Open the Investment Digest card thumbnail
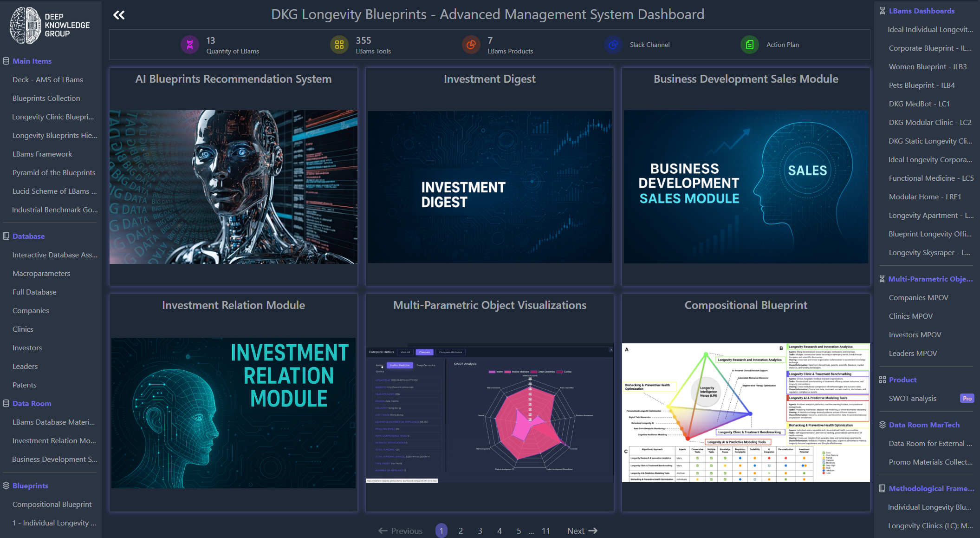Viewport: 980px width, 538px height. [x=489, y=187]
